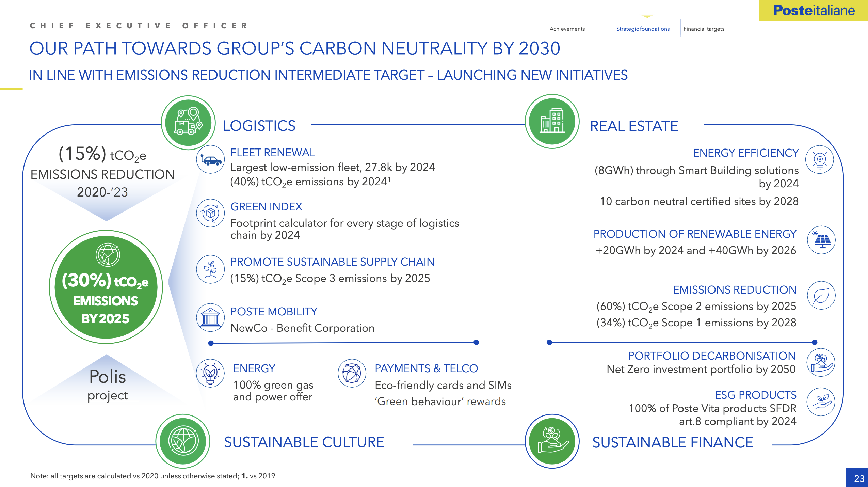Click the green Sustainable Culture globe icon
The width and height of the screenshot is (868, 487).
coord(183,441)
